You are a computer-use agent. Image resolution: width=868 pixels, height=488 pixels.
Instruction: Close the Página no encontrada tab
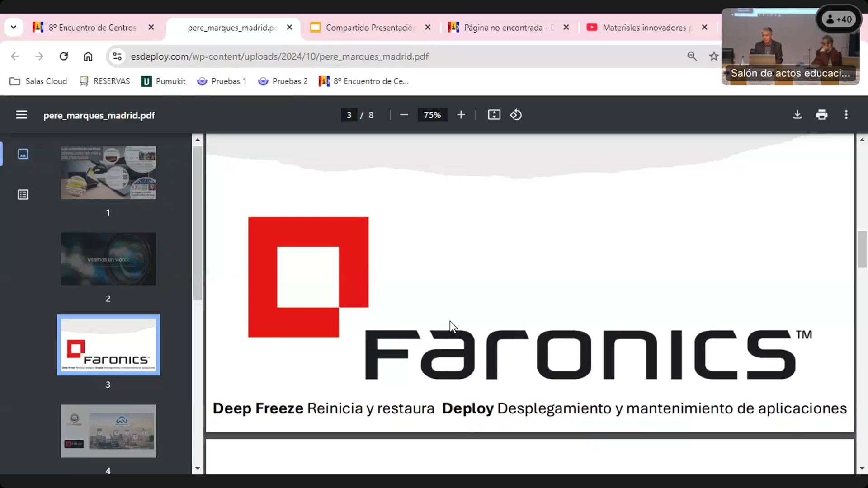[566, 28]
